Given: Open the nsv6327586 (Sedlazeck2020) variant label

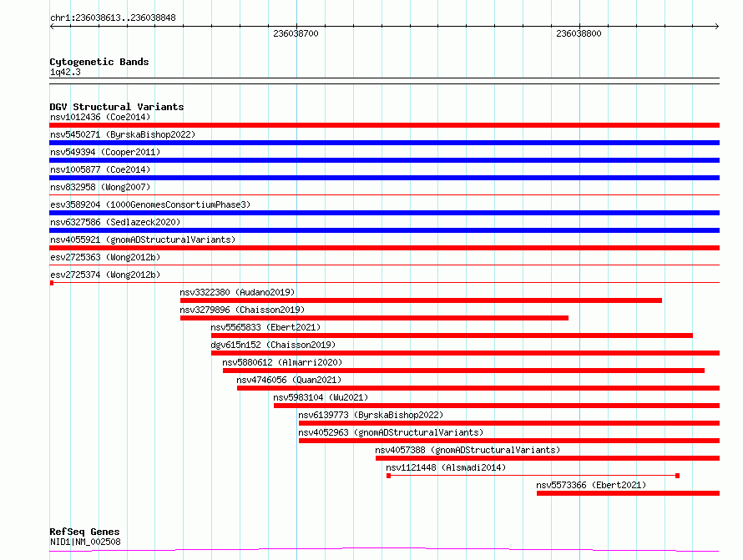Looking at the screenshot, I should [x=115, y=222].
